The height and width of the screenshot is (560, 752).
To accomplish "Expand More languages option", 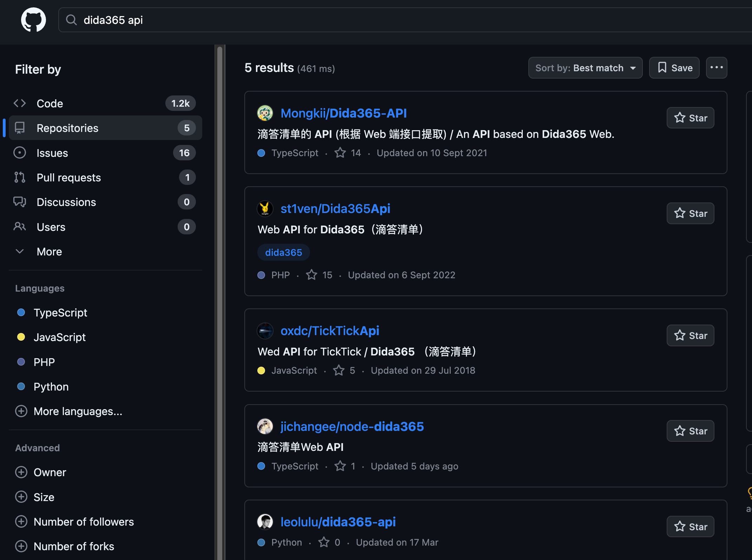I will tap(78, 411).
